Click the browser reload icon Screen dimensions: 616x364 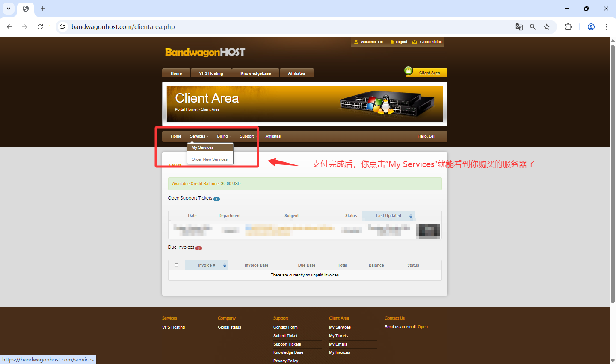[x=40, y=27]
